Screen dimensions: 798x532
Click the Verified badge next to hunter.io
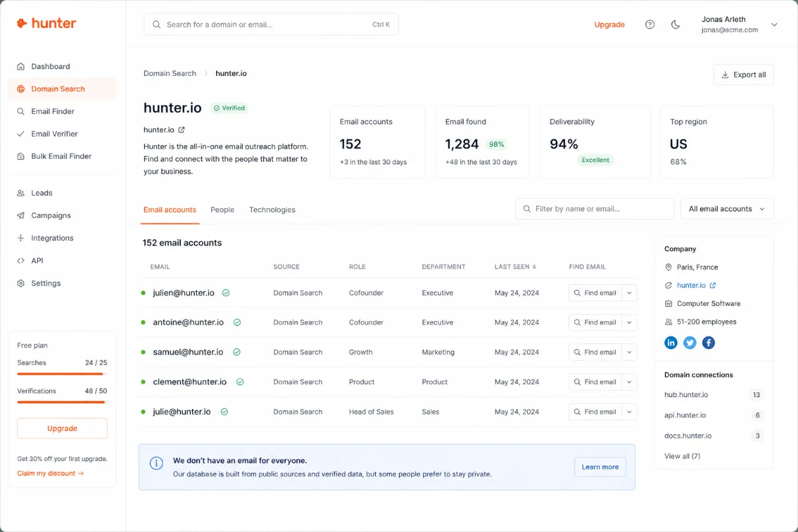(x=229, y=108)
